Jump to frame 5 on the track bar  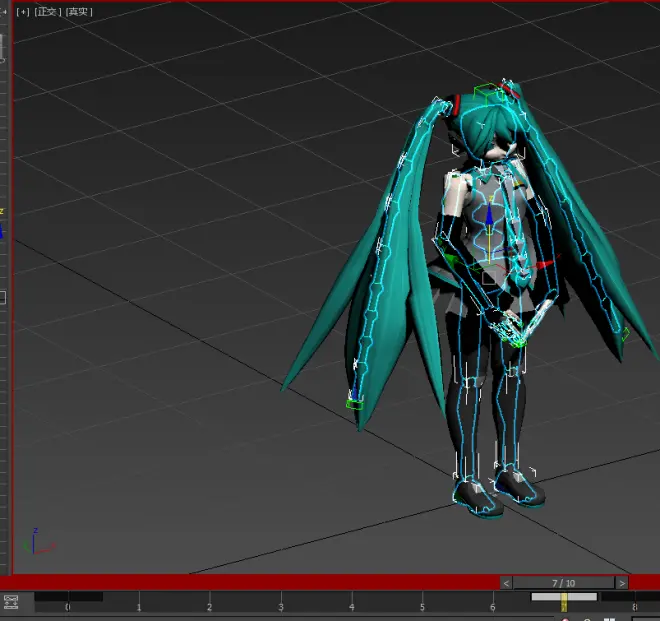[422, 607]
